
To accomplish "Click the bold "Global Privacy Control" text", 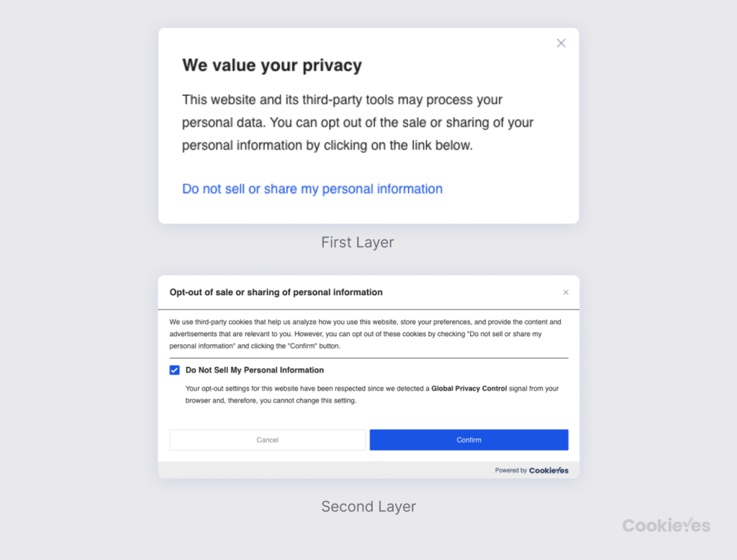I will pos(469,389).
